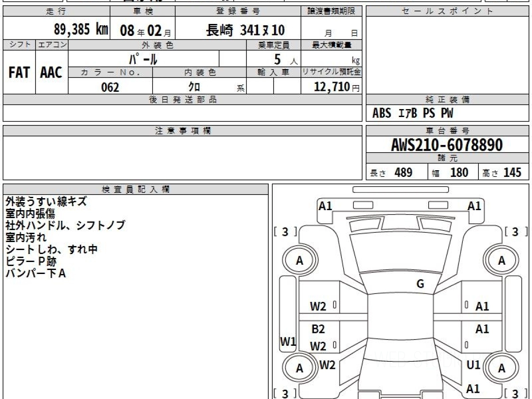Viewport: 532px width, 399px height.
Task: Click the 内装色 header
Action: tap(199, 73)
